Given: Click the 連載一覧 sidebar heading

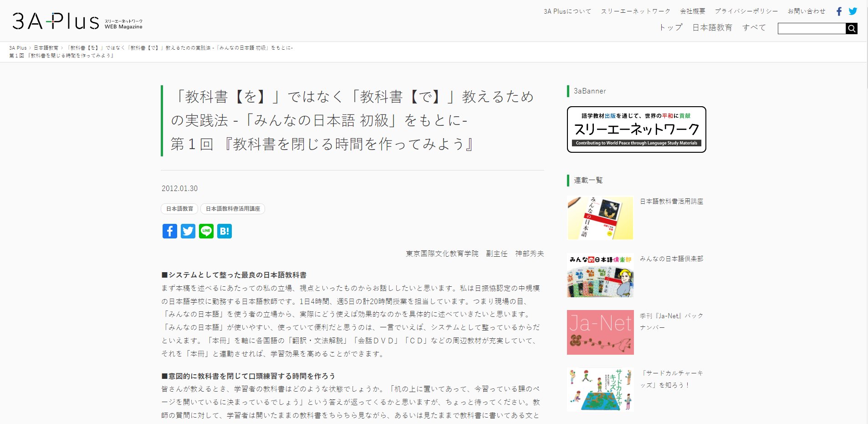Looking at the screenshot, I should pos(588,181).
